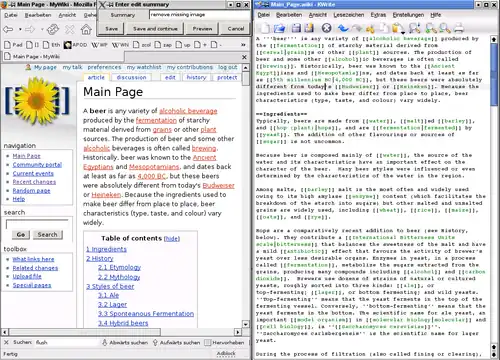Screen dimensions: 500x360
Task: Click the Save and continue button
Action: pyautogui.click(x=155, y=29)
